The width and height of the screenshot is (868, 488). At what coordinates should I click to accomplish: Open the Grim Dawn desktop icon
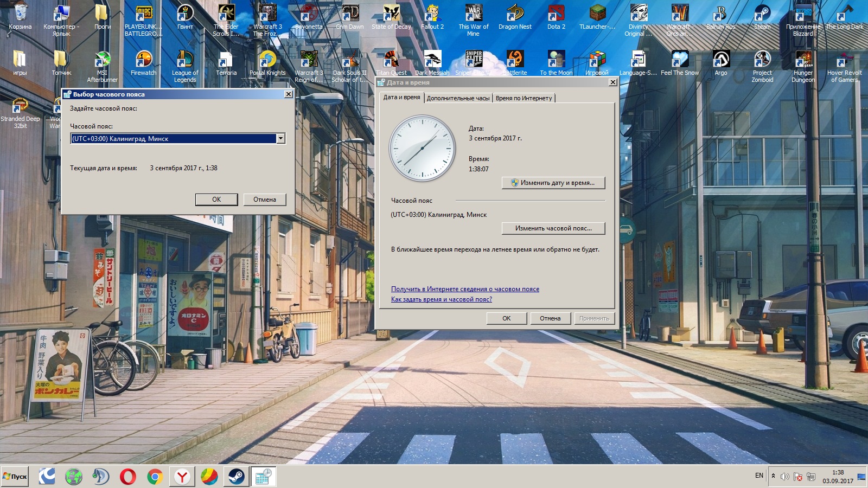point(350,17)
